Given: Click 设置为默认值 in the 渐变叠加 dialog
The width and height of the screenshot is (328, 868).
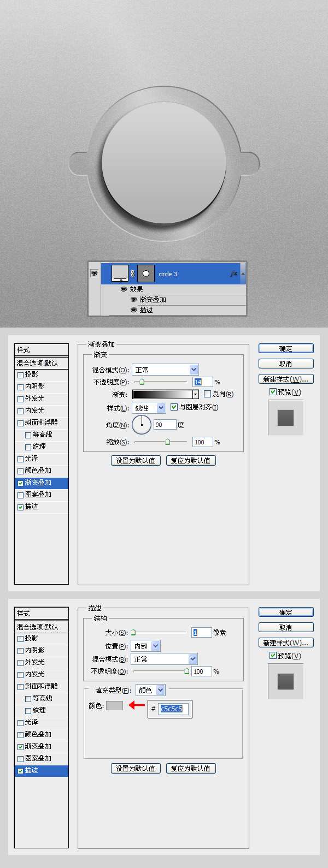Looking at the screenshot, I should point(136,460).
